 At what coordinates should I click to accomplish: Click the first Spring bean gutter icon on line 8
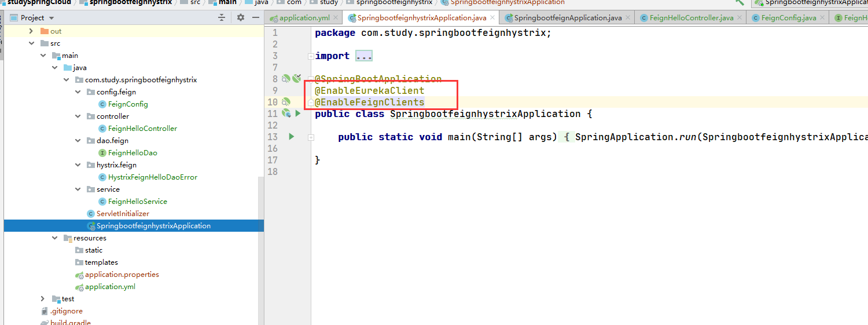click(x=285, y=79)
